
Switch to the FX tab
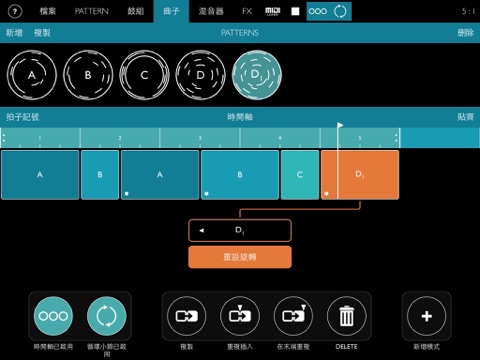(x=247, y=11)
